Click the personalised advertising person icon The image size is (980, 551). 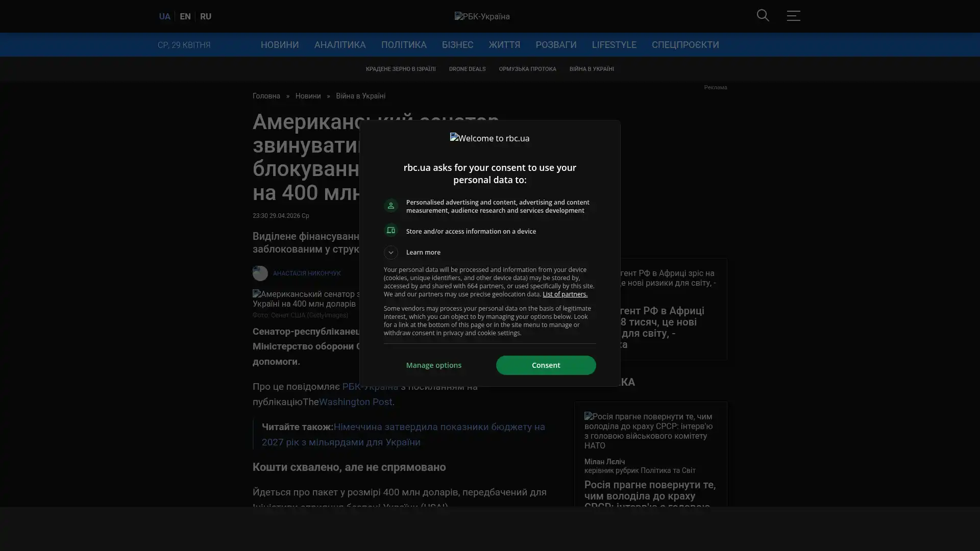tap(390, 206)
